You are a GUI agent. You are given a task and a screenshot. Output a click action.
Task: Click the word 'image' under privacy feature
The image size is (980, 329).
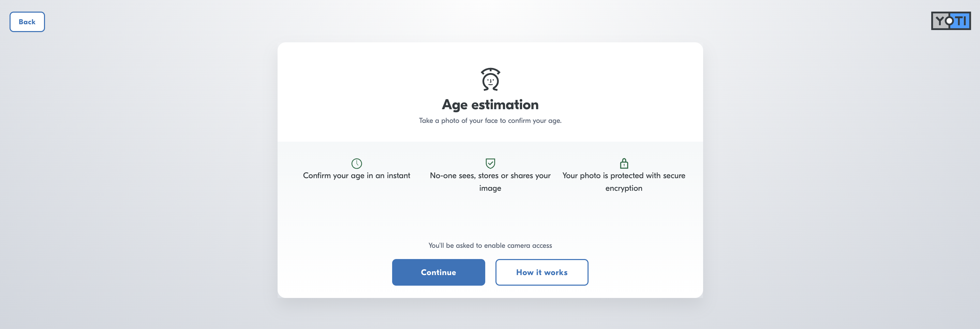[490, 188]
